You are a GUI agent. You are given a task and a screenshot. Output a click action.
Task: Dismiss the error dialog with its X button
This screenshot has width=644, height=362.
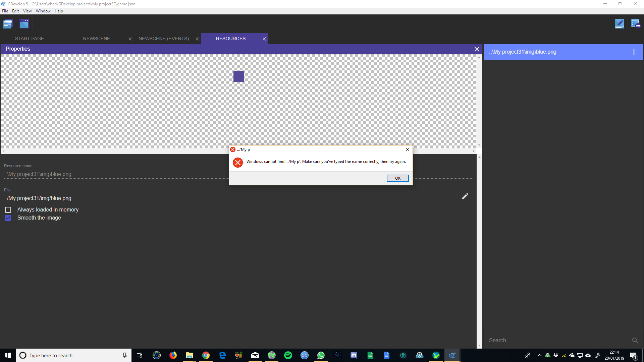click(x=408, y=149)
